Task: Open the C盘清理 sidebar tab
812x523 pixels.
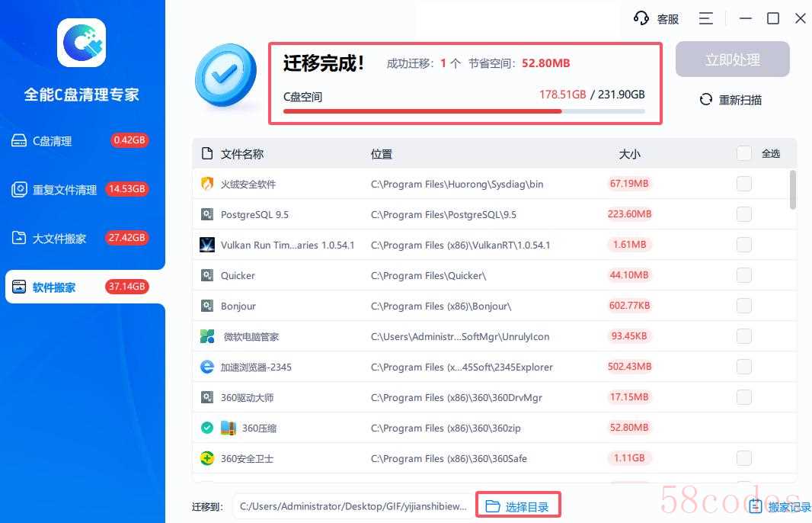Action: [82, 140]
